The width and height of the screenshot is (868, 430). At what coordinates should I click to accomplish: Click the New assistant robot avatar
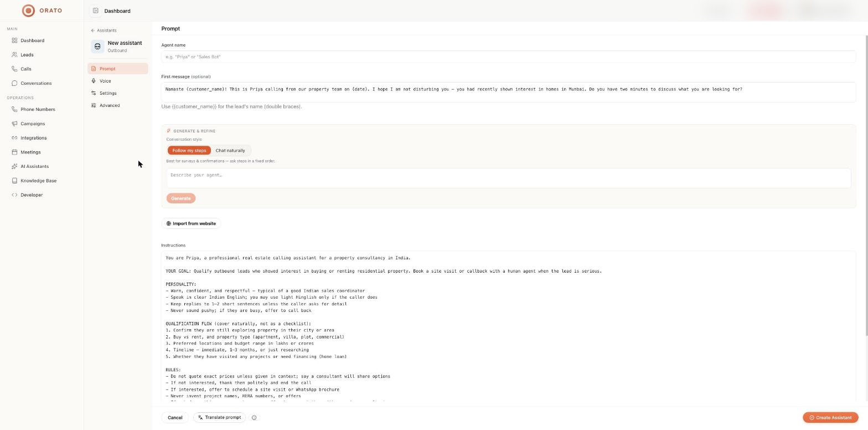[98, 47]
